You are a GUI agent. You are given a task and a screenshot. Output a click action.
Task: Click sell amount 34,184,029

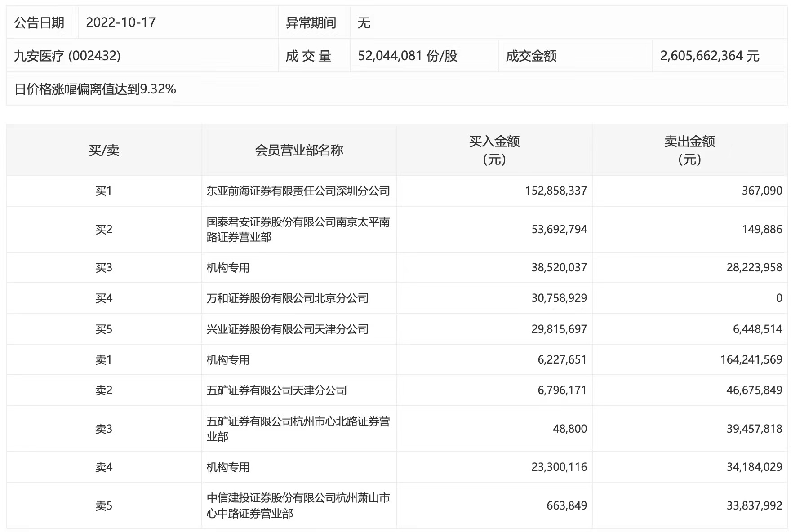754,467
